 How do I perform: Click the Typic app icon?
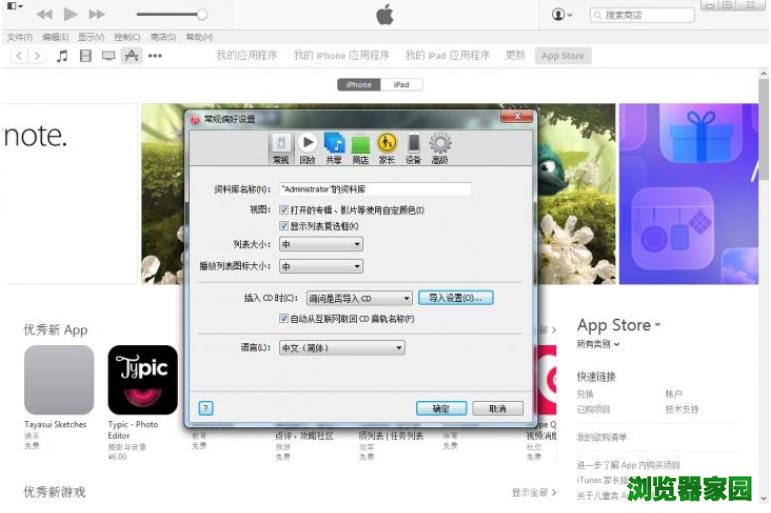(142, 380)
